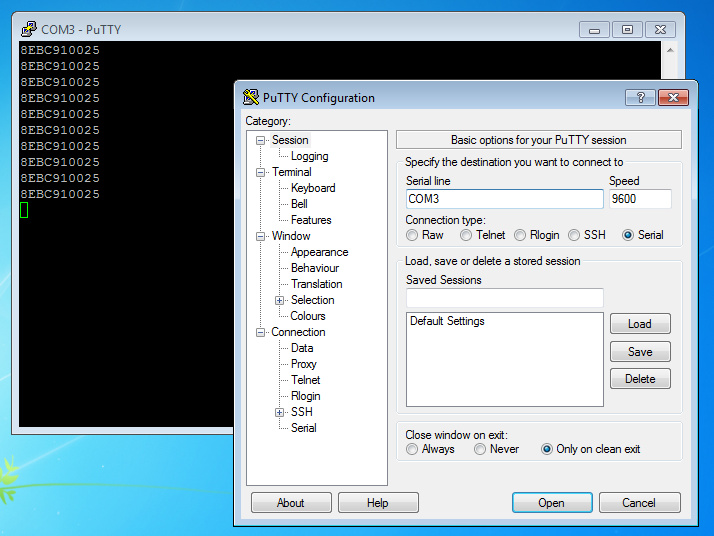Image resolution: width=714 pixels, height=536 pixels.
Task: Close the PuTTY Configuration dialog
Action: tap(673, 97)
